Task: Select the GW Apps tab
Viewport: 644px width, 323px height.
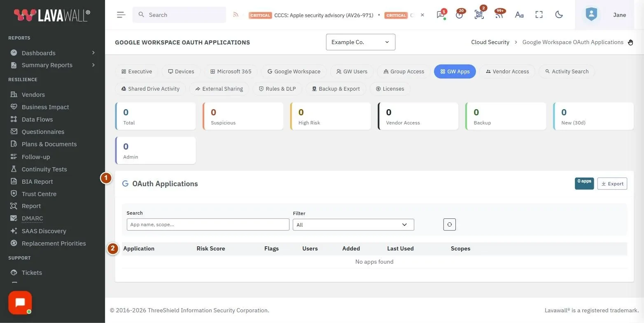Action: (455, 71)
